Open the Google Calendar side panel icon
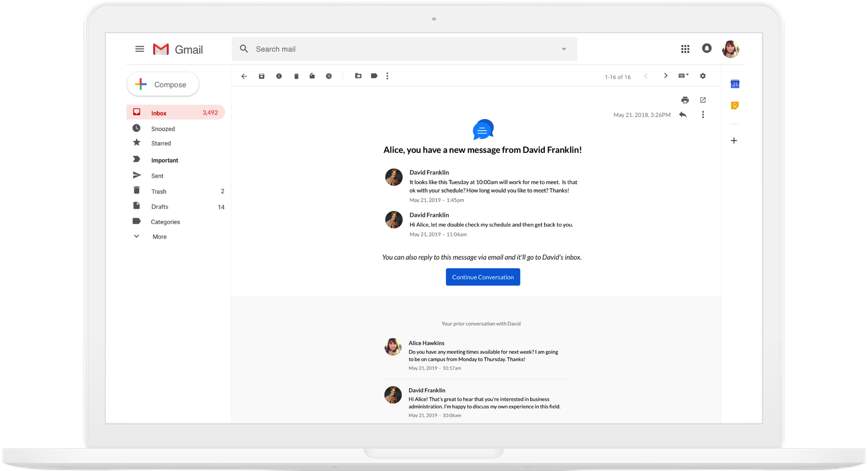 (x=735, y=84)
